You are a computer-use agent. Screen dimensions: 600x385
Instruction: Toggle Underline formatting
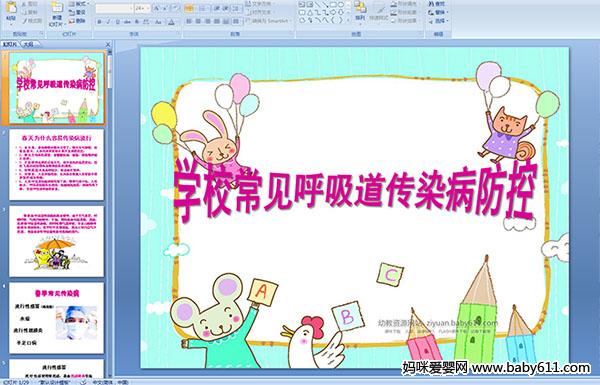117,22
